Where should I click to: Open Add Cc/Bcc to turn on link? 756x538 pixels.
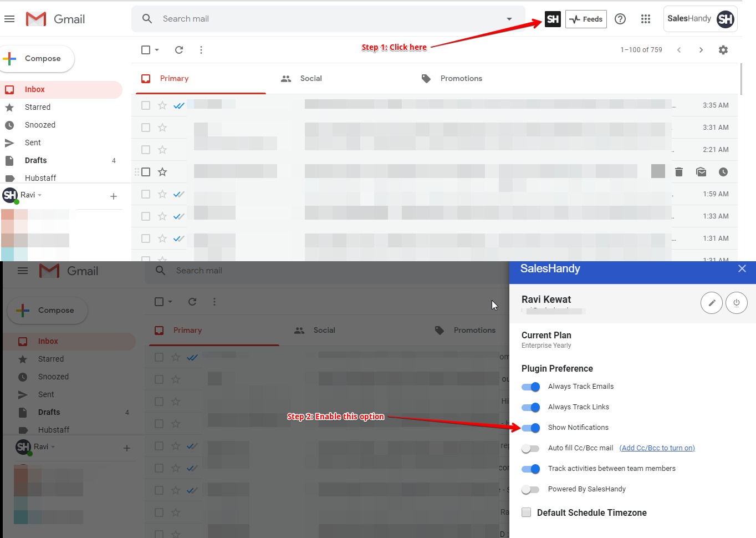pyautogui.click(x=657, y=448)
